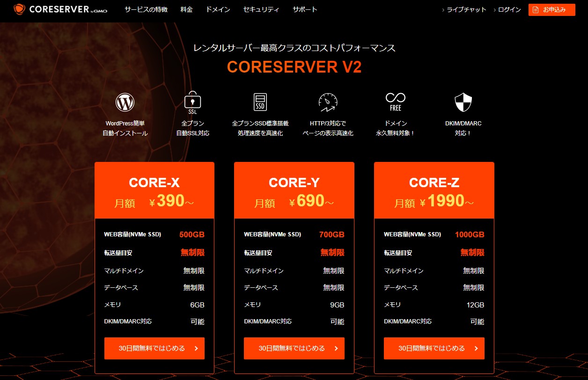Open the 料金 menu item
588x380 pixels.
point(186,9)
